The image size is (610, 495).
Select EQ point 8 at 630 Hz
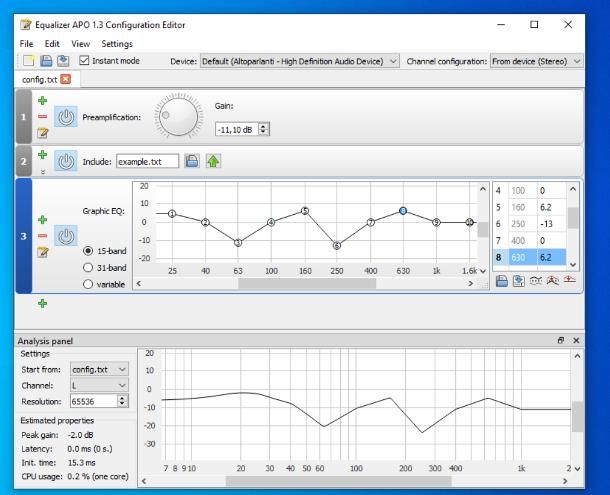point(403,211)
